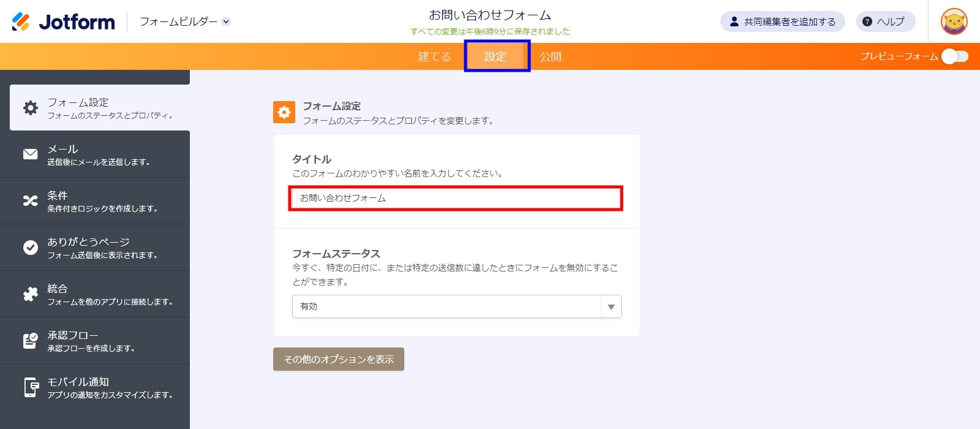Click その他のオプションを表示 button
The height and width of the screenshot is (429, 980).
coord(338,359)
